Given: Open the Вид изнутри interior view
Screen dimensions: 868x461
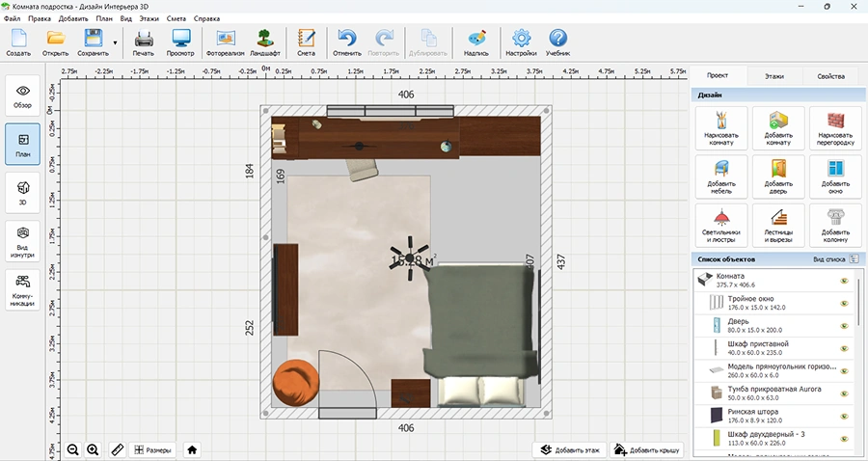Looking at the screenshot, I should click(23, 241).
